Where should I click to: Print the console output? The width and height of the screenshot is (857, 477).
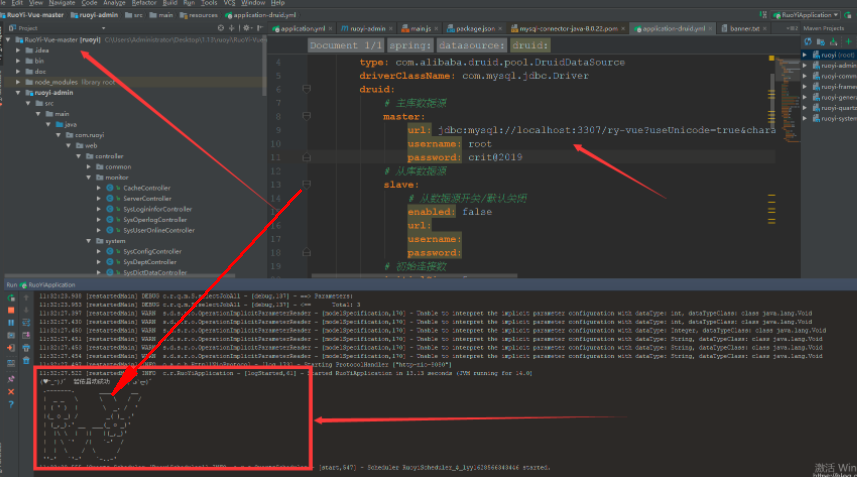[26, 348]
